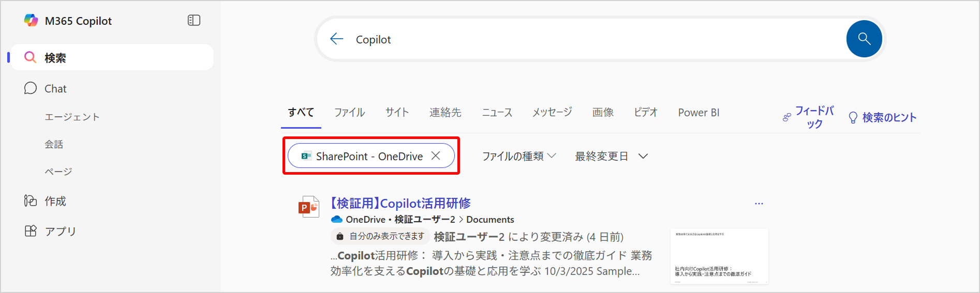Viewport: 980px width, 293px height.
Task: Select the メッセージ tab
Action: (552, 113)
